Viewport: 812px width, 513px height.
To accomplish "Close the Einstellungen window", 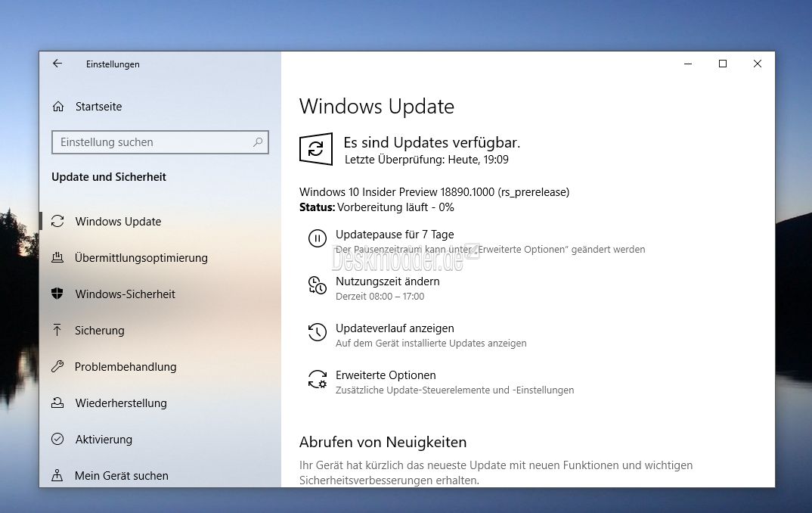I will pos(758,64).
